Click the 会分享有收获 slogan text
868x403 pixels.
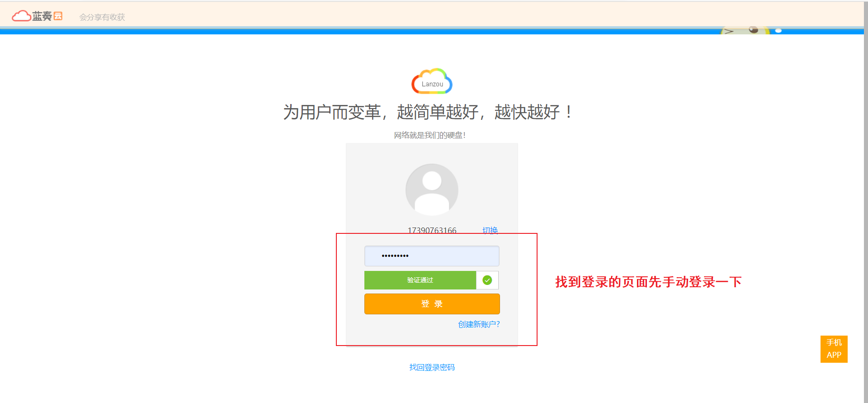pyautogui.click(x=102, y=17)
